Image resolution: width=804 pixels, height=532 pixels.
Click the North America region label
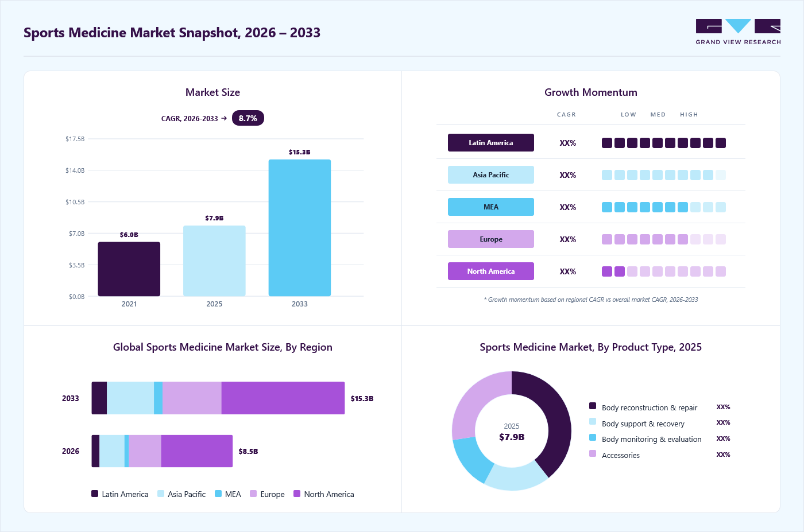(491, 271)
